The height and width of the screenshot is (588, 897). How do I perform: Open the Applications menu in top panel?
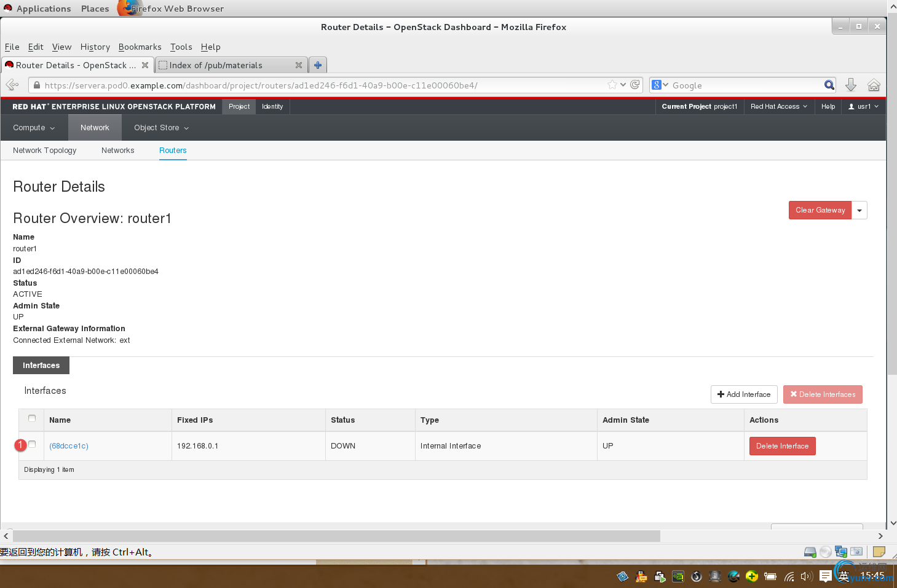[x=44, y=9]
